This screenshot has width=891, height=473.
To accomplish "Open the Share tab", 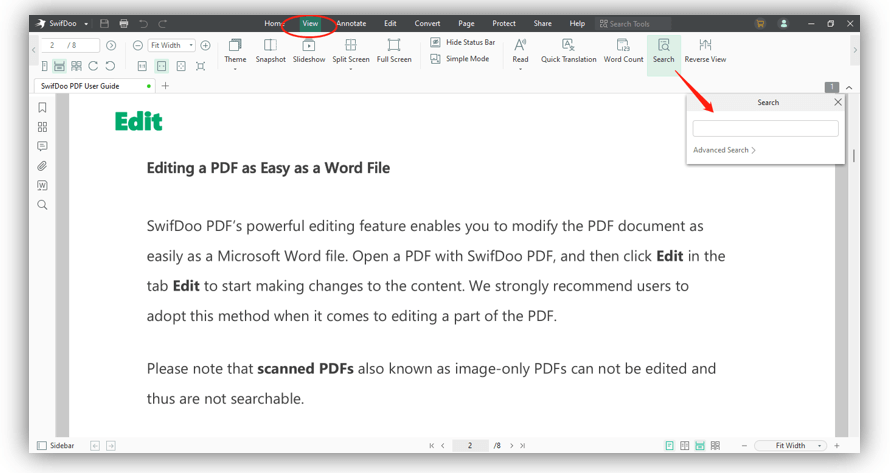I will (x=543, y=23).
